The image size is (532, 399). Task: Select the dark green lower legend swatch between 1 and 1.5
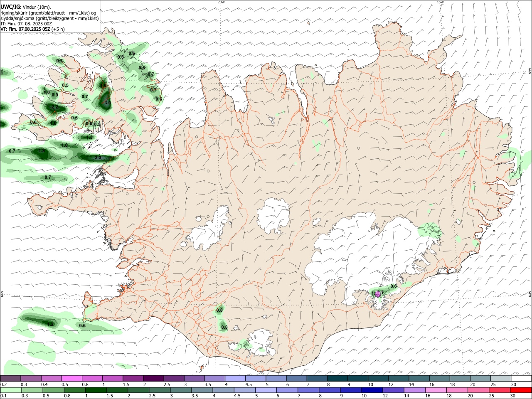click(96, 390)
